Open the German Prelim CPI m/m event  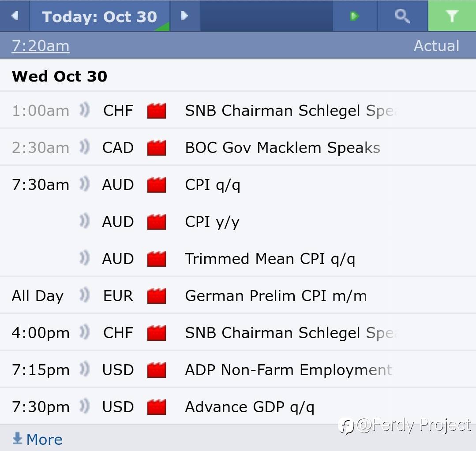point(276,296)
